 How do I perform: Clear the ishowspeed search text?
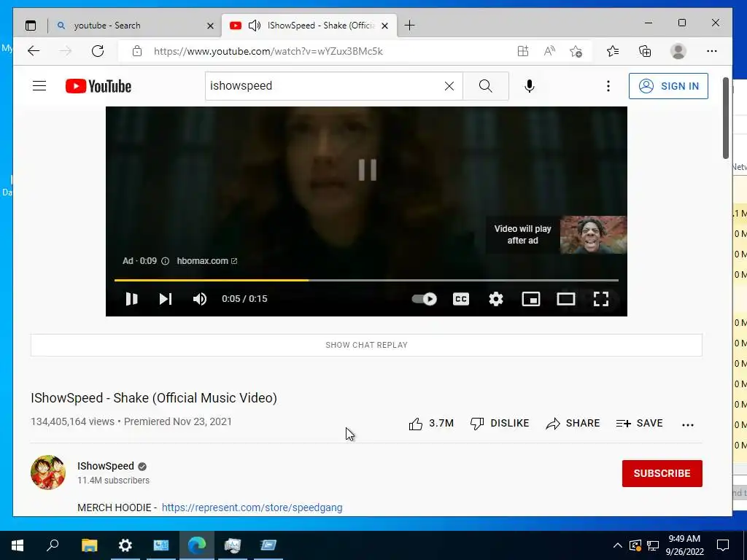(449, 86)
